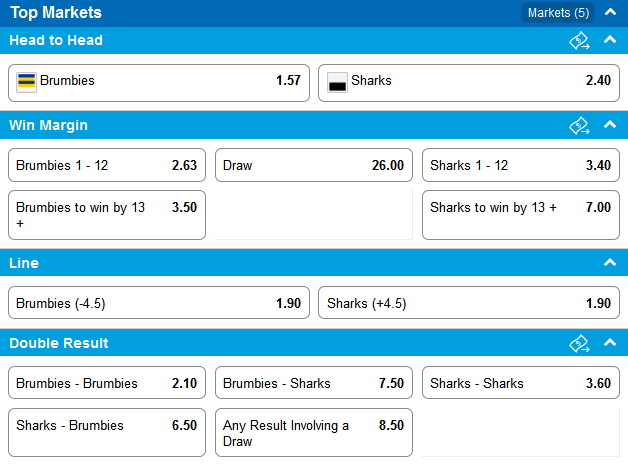This screenshot has height=464, width=628.
Task: Collapse the Win Margin market
Action: (x=610, y=125)
